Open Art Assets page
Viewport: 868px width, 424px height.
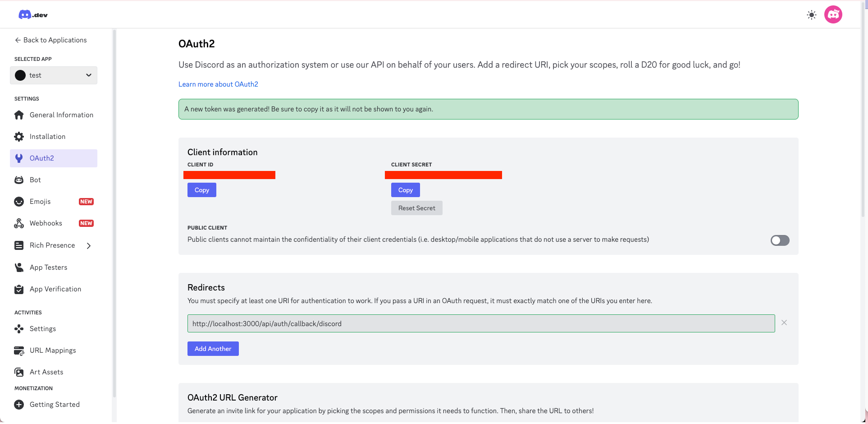(54, 372)
